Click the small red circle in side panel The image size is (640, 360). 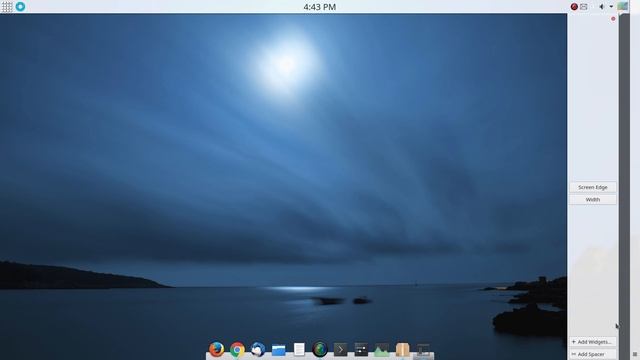(613, 19)
